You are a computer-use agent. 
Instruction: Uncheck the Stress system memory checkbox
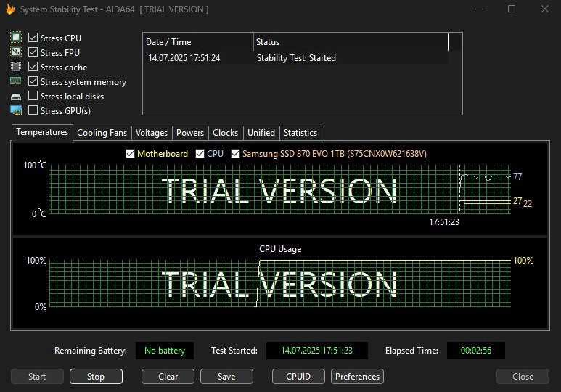click(x=33, y=81)
